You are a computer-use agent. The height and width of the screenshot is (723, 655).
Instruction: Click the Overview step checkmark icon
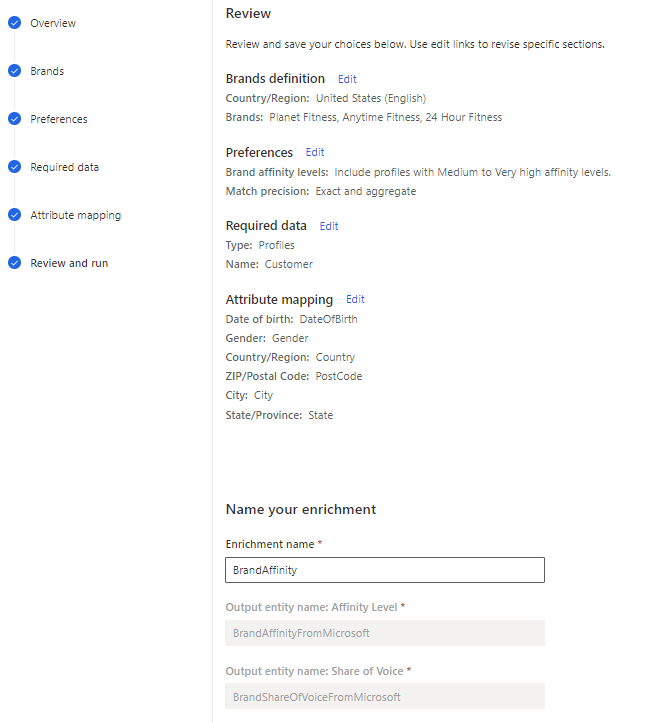click(x=14, y=23)
